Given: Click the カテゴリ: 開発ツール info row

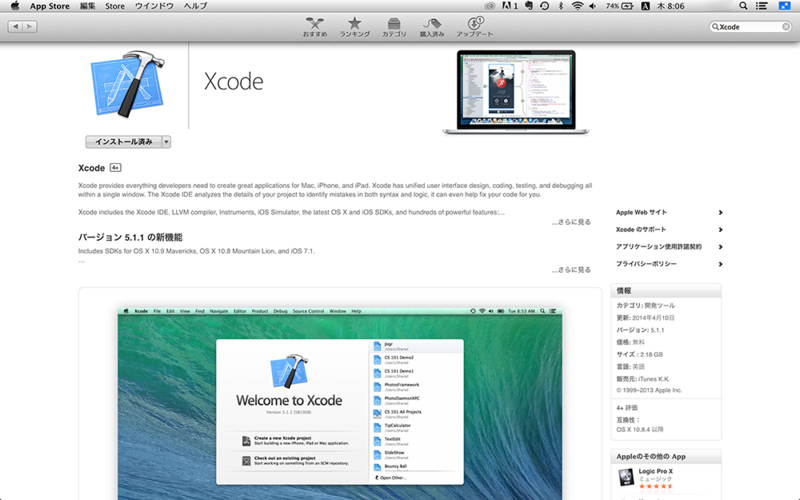Looking at the screenshot, I should click(x=645, y=306).
